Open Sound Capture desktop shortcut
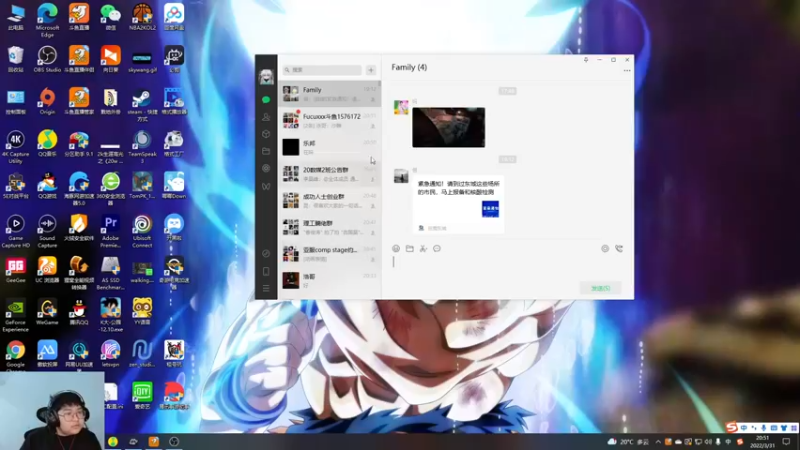The image size is (800, 450). (47, 231)
